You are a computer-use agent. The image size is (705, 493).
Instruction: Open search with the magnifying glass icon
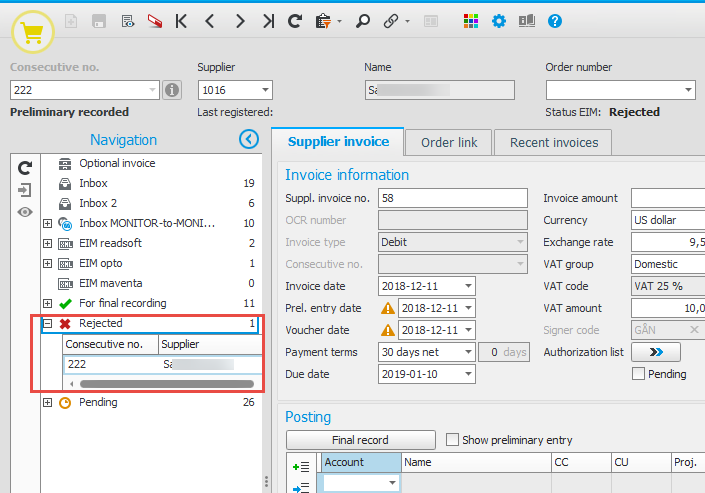[x=362, y=21]
